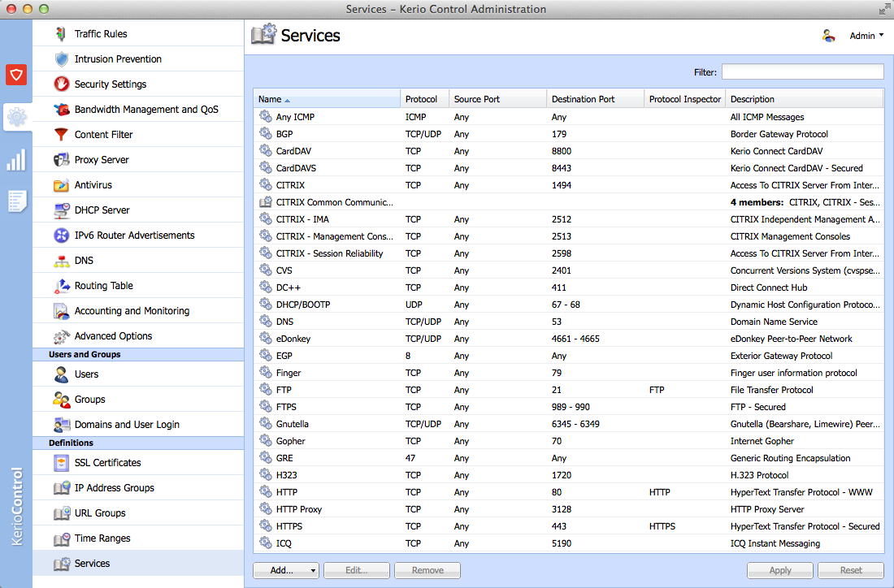Click the Advanced Options gear icon
The image size is (894, 588).
[x=61, y=336]
